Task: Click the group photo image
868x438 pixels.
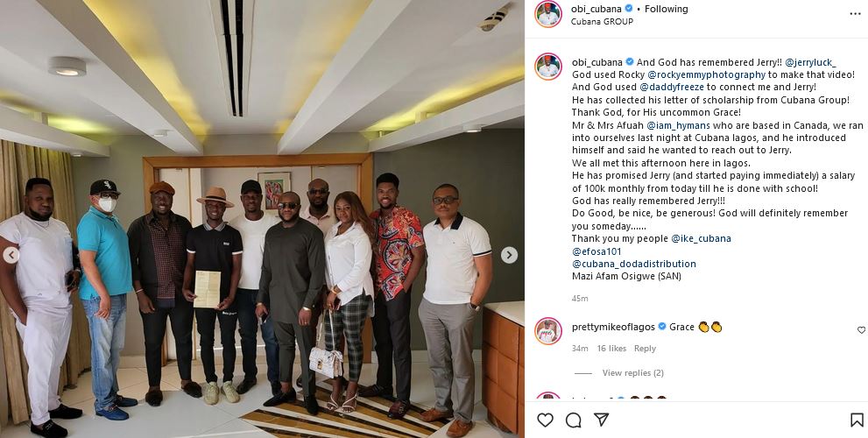Action: (262, 219)
